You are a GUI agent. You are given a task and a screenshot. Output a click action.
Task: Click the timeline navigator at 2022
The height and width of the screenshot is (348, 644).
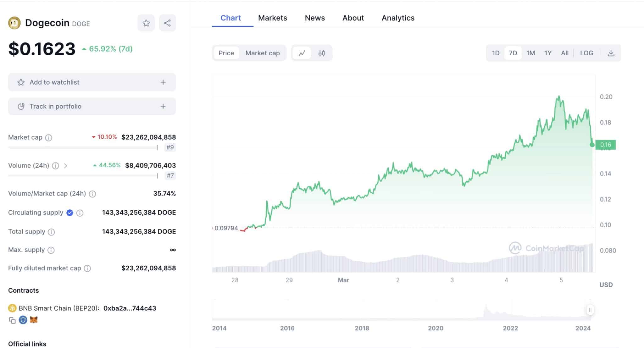510,328
